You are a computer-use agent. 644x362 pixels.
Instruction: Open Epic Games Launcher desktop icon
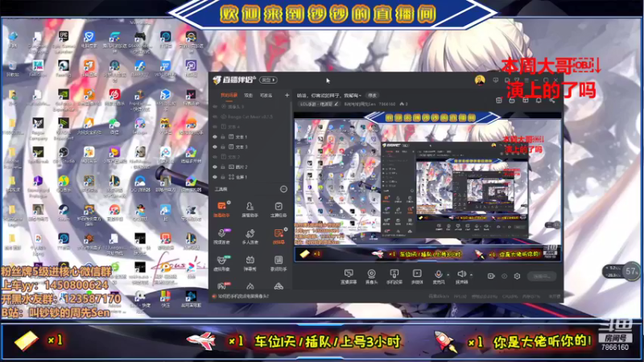coord(64,43)
